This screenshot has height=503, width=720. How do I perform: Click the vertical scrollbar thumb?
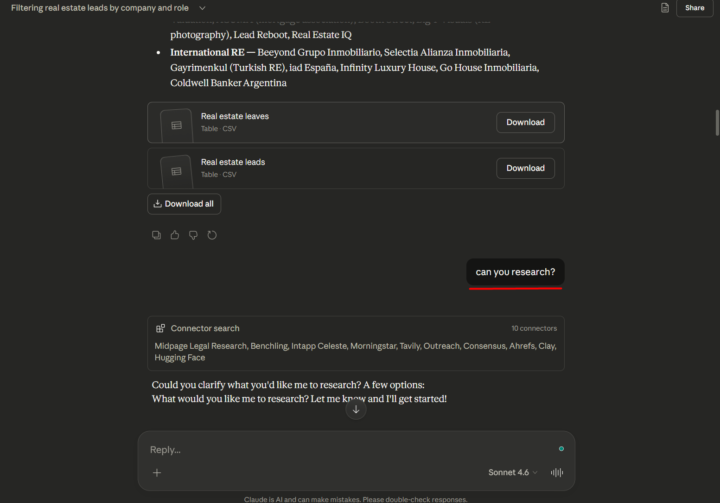point(717,123)
